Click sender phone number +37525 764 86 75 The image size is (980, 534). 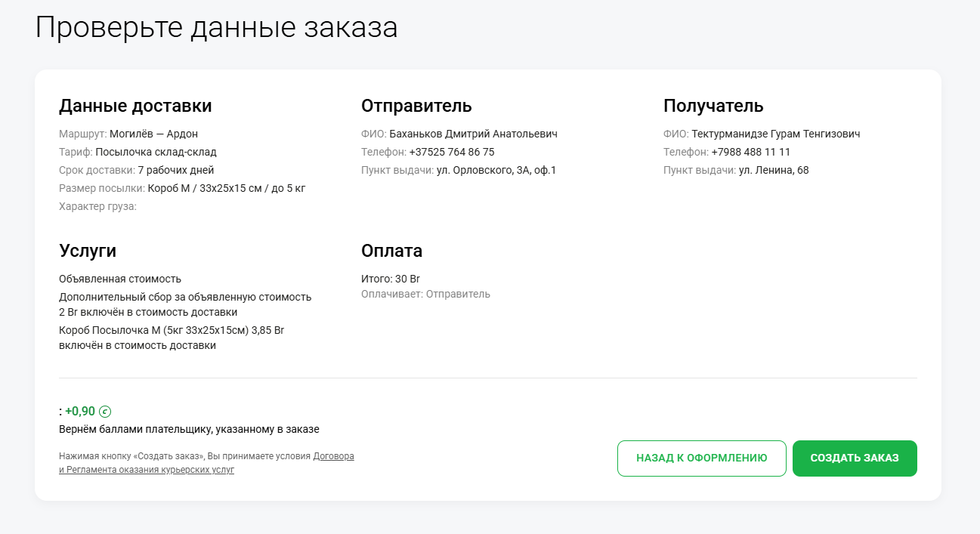pyautogui.click(x=452, y=152)
